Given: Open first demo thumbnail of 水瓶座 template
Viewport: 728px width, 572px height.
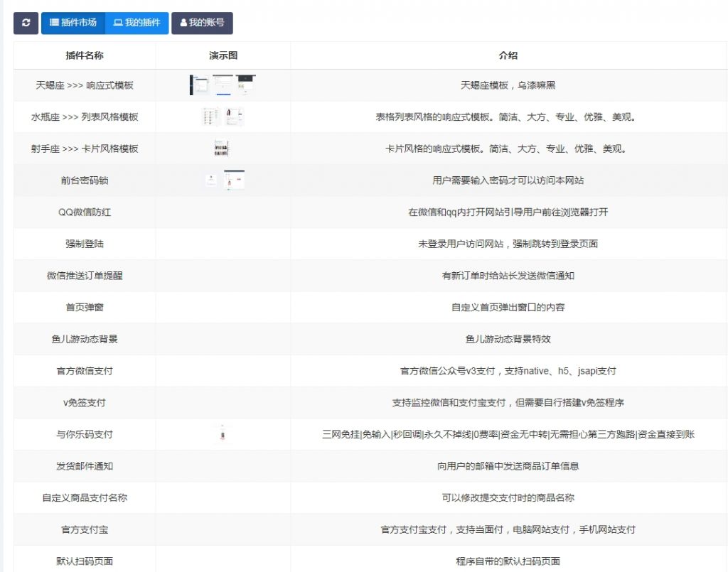Looking at the screenshot, I should [x=212, y=117].
